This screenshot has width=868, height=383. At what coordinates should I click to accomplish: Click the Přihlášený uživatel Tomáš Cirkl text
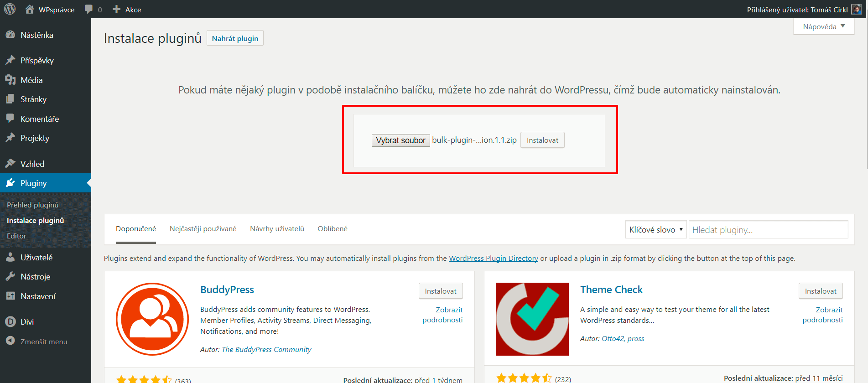coord(797,10)
